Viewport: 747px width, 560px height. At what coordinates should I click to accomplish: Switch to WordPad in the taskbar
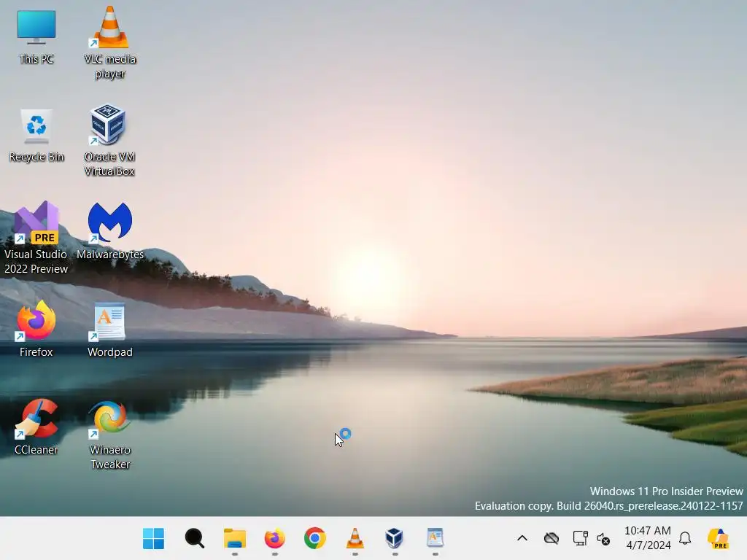[x=435, y=539]
